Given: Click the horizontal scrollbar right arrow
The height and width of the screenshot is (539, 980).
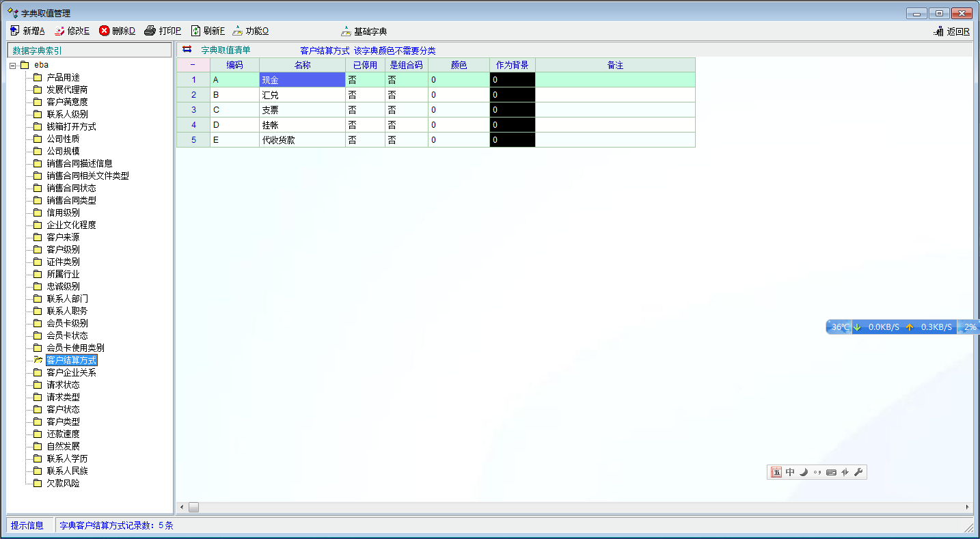Looking at the screenshot, I should [x=967, y=507].
